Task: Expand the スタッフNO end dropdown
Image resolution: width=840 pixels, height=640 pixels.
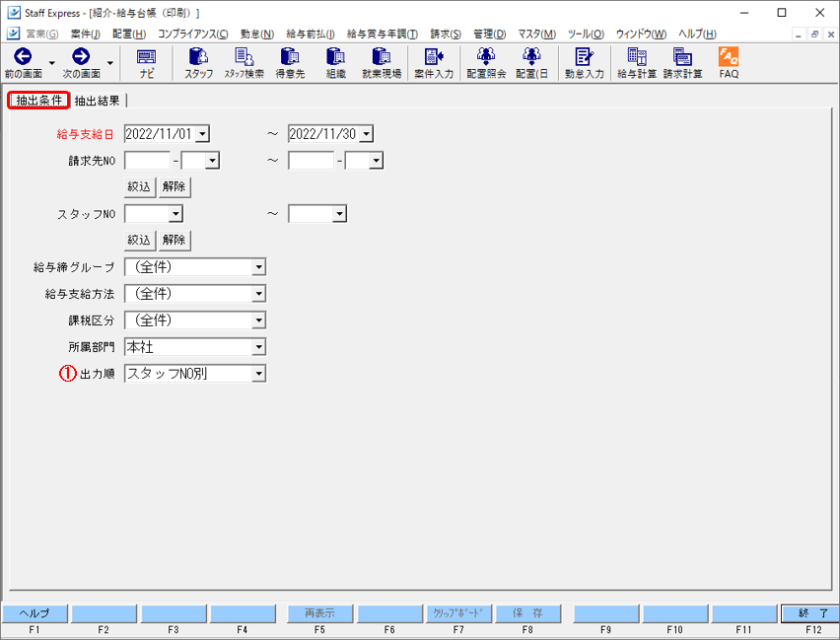Action: click(x=339, y=214)
